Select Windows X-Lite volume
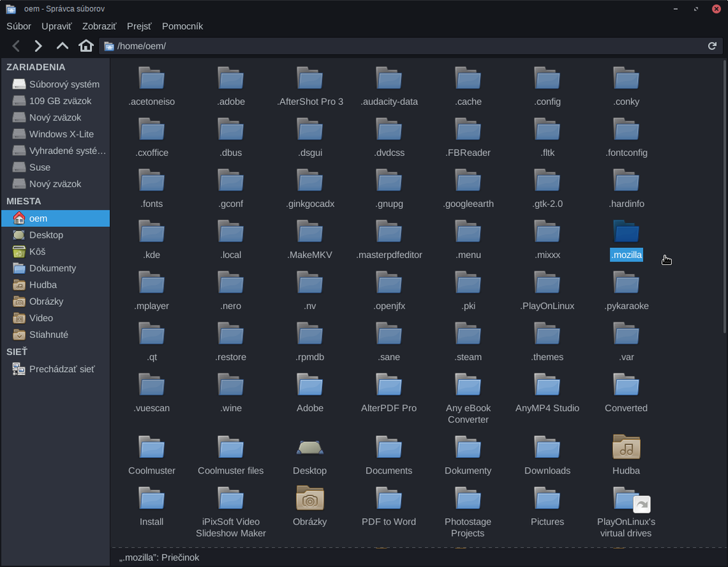Image resolution: width=728 pixels, height=567 pixels. (x=56, y=134)
